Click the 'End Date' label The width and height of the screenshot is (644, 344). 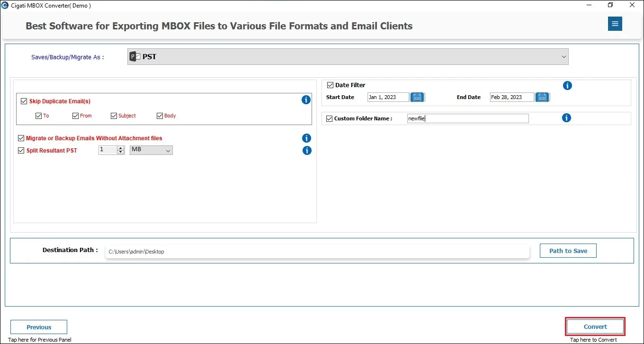pos(469,97)
